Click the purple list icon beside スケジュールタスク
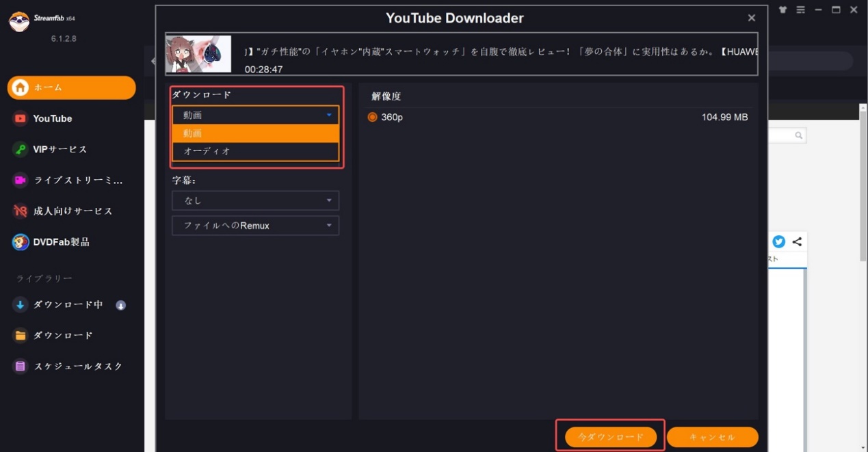Screen dimensions: 868x452 tap(21, 367)
